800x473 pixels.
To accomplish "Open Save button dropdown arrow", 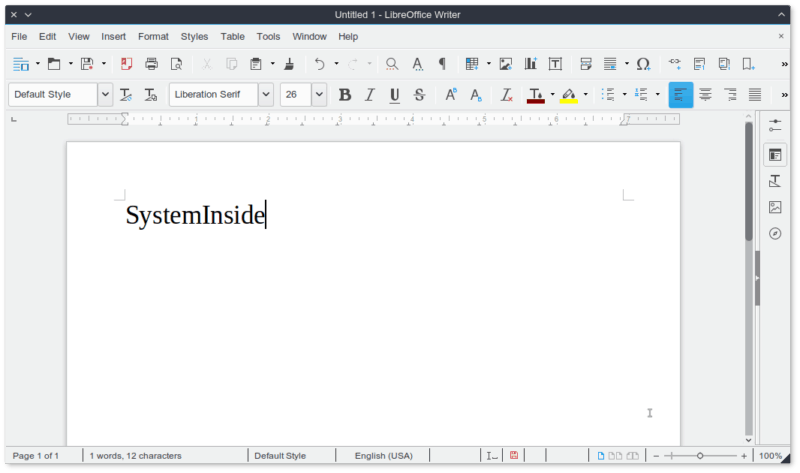I will pos(104,64).
